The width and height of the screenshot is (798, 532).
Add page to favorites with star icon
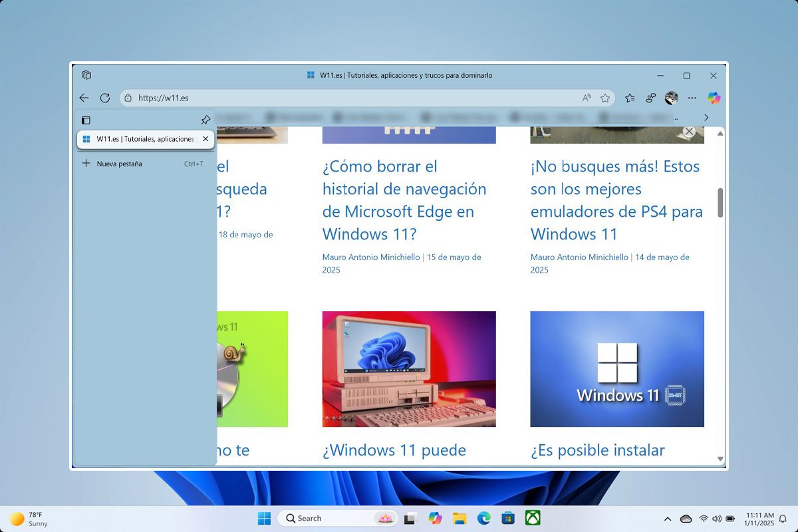[x=605, y=98]
